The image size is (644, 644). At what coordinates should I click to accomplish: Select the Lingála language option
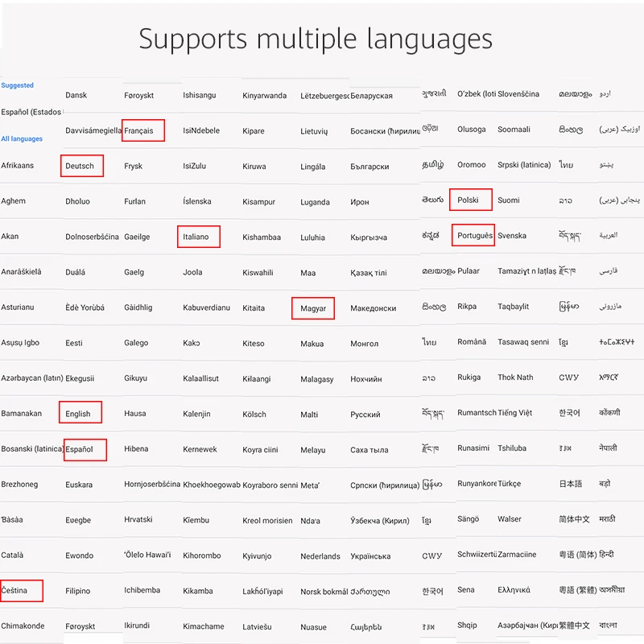[312, 167]
